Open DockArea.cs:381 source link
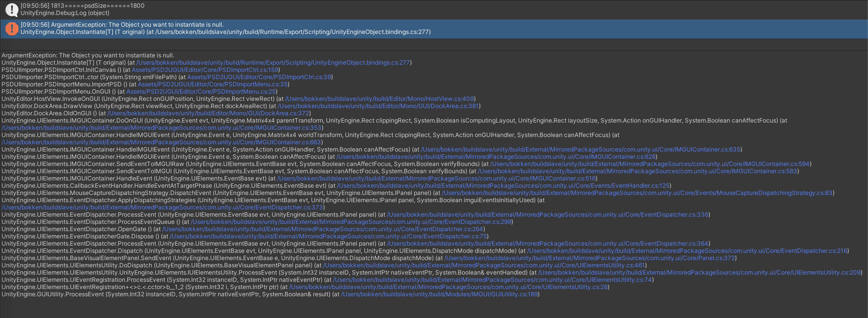Viewport: 868px width, 318px height. tap(378, 106)
